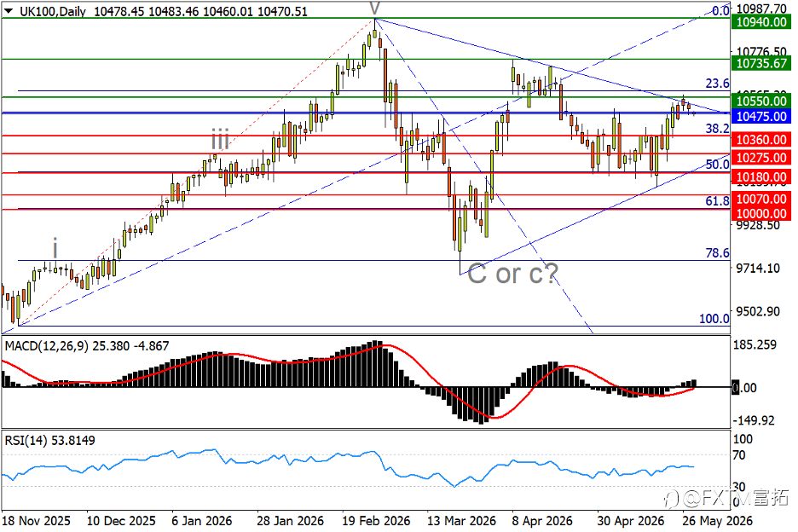This screenshot has height=532, width=798.
Task: Select the wave 'V' label at the peak
Action: coord(374,9)
